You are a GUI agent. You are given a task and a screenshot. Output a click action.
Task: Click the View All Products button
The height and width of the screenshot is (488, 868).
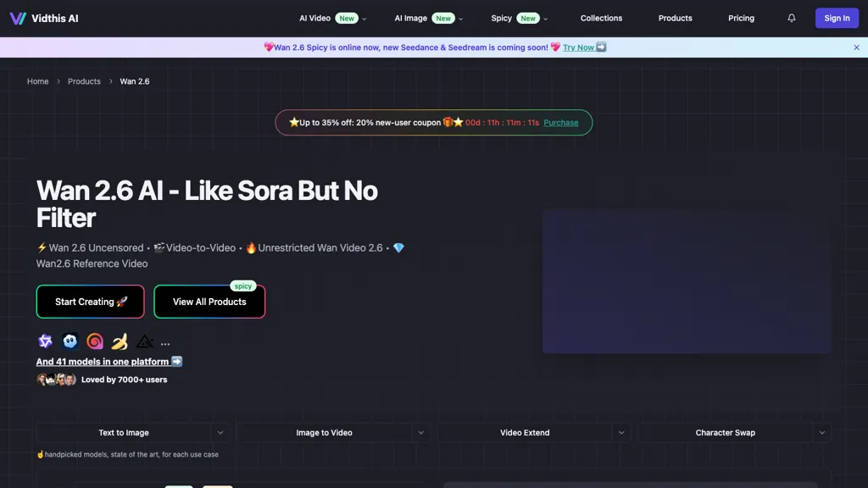(x=209, y=302)
